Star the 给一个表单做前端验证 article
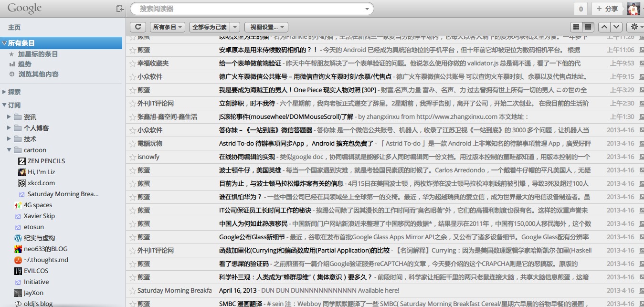The image size is (644, 307). point(133,63)
